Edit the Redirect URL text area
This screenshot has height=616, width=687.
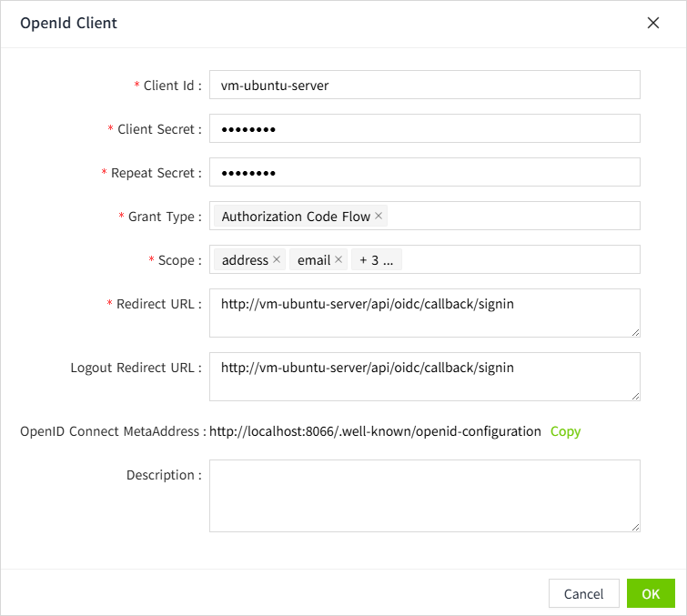(x=425, y=313)
